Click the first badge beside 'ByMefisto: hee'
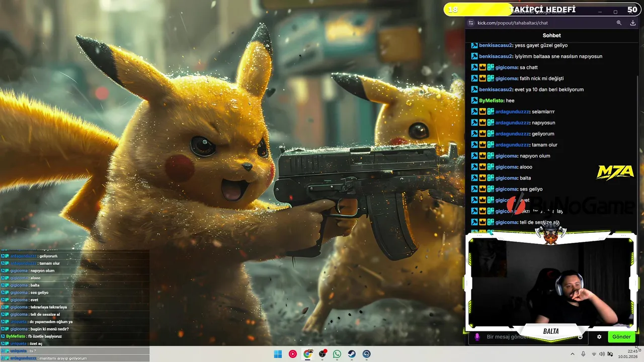Image resolution: width=644 pixels, height=362 pixels. point(474,101)
